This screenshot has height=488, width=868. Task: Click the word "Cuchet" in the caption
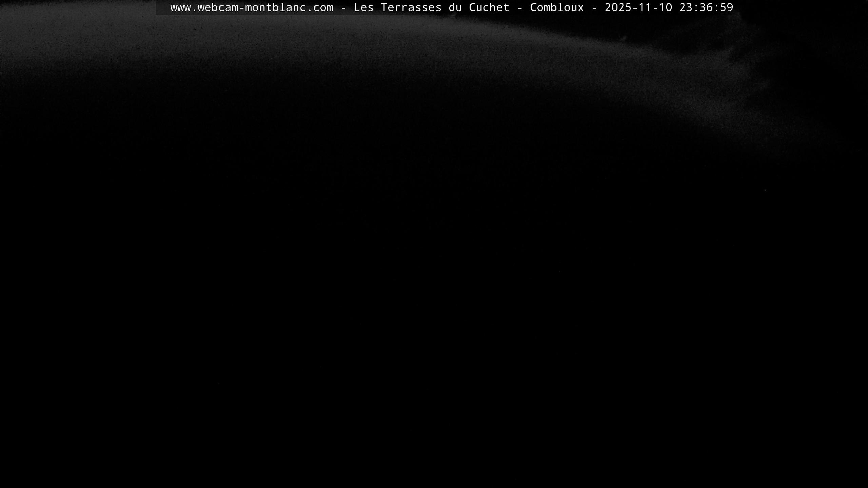[x=489, y=7]
